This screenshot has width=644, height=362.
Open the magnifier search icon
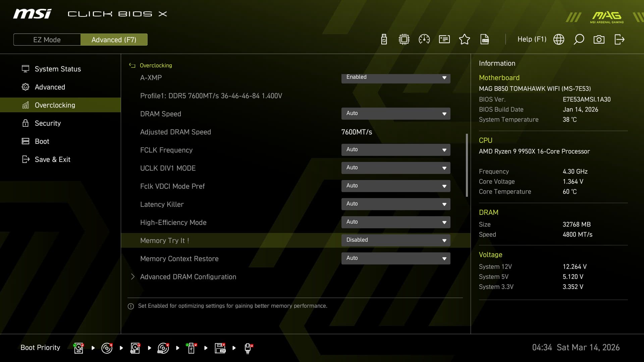[579, 40]
